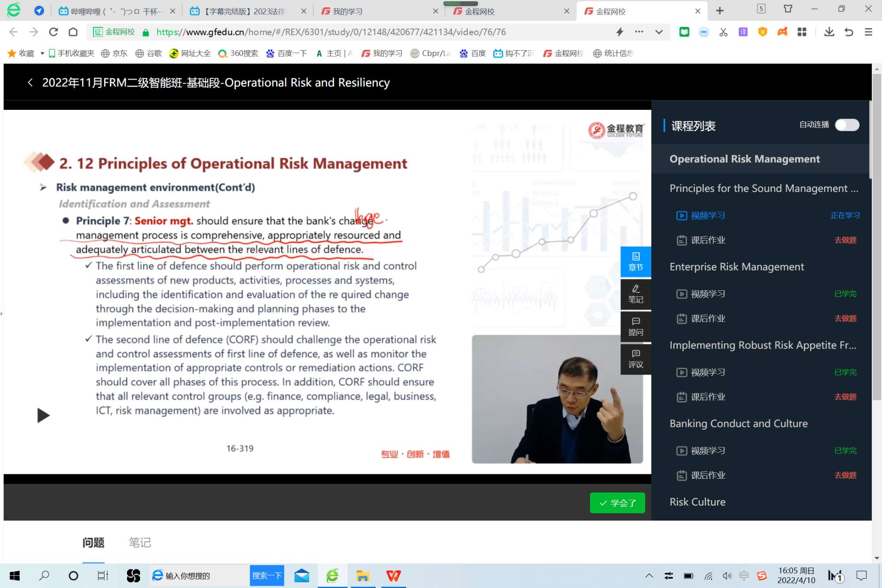Play the lecture video
The width and height of the screenshot is (882, 588).
tap(43, 415)
